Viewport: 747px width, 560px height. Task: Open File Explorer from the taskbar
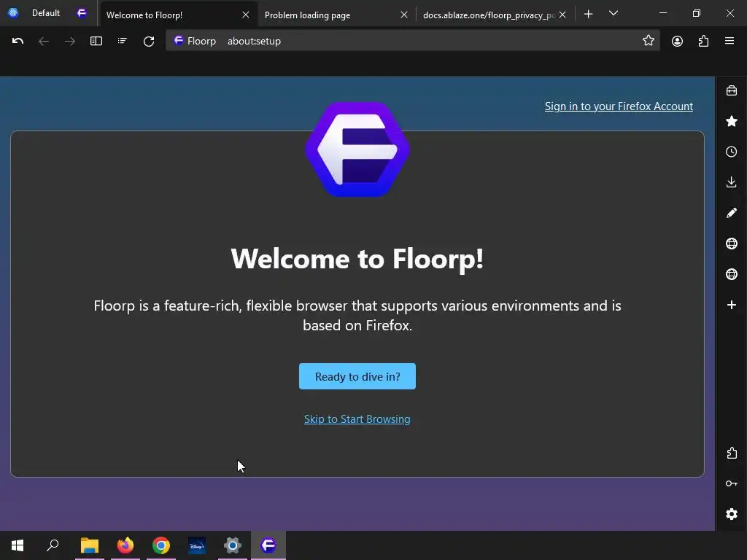pos(90,545)
